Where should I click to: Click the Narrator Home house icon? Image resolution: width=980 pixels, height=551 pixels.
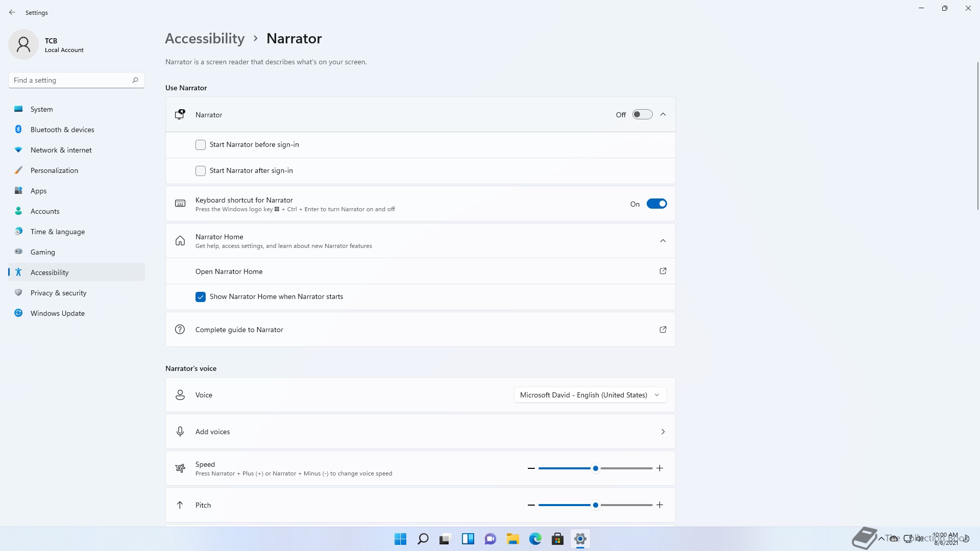[x=180, y=241]
